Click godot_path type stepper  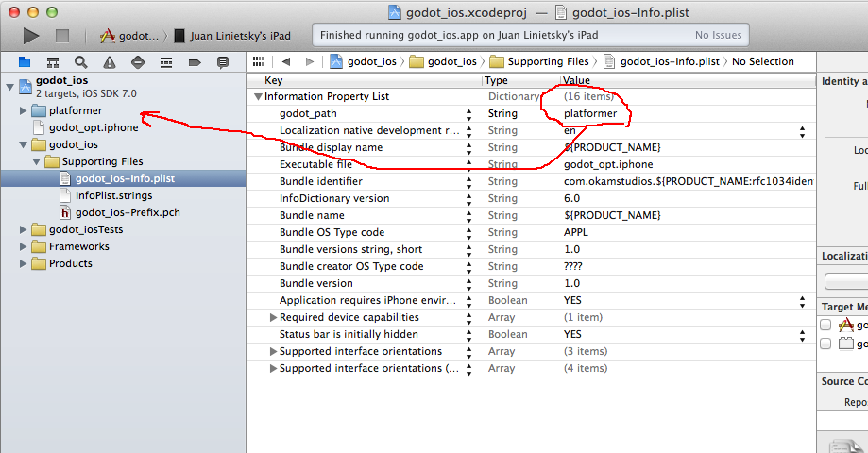pos(468,114)
